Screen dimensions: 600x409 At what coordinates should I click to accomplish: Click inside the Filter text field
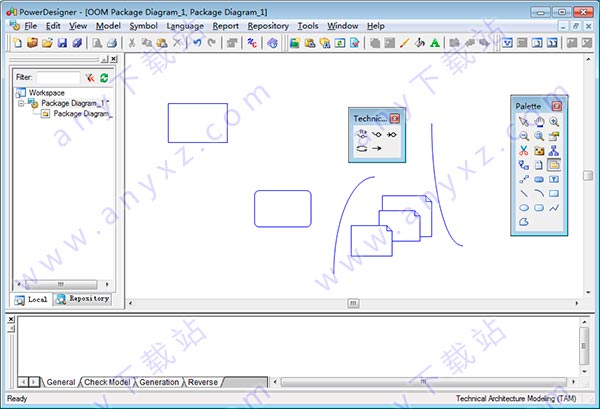tap(58, 76)
